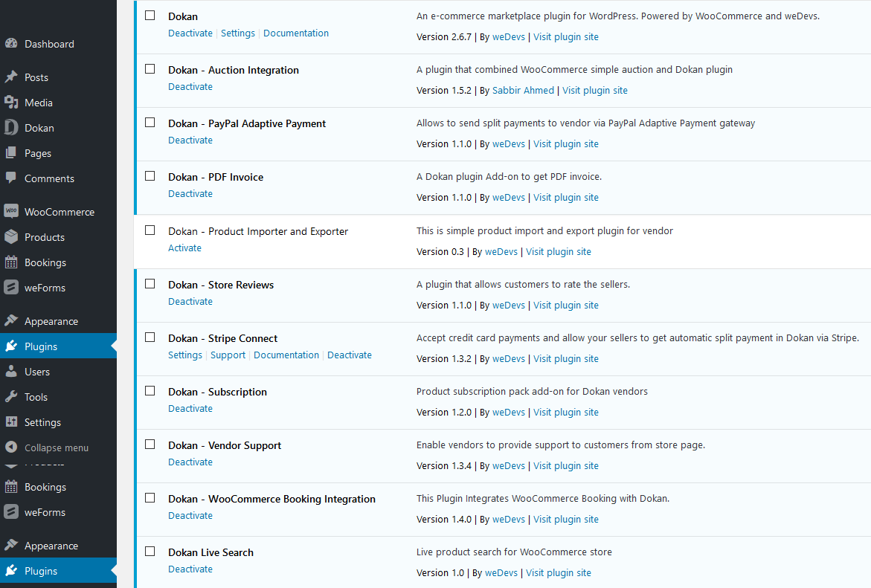
Task: Deactivate Dokan - Store Reviews
Action: (x=190, y=302)
